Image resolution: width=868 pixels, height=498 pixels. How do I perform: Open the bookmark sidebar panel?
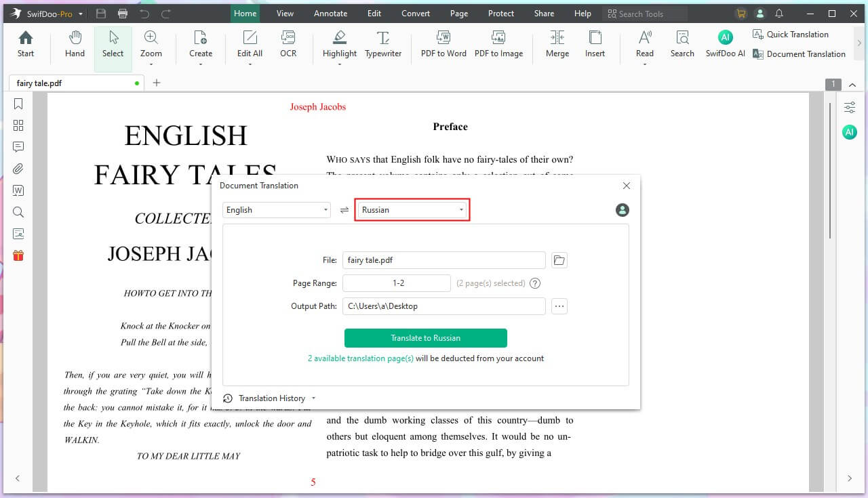[x=18, y=104]
